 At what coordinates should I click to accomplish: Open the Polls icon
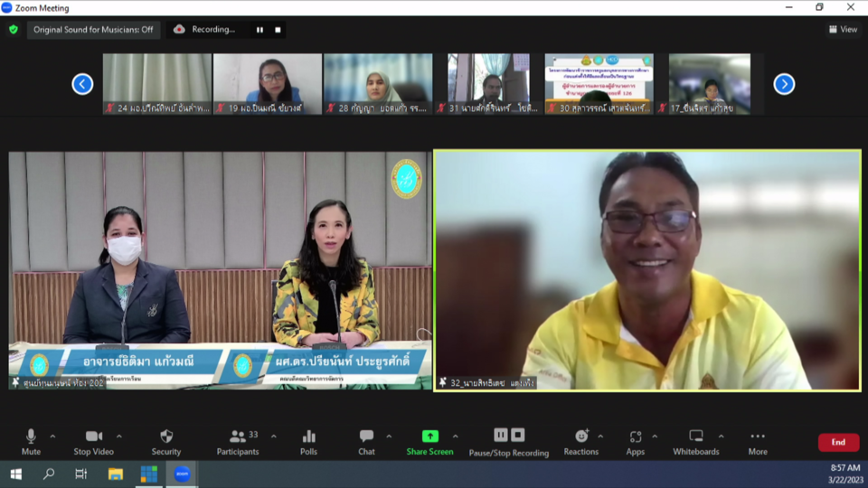[308, 441]
